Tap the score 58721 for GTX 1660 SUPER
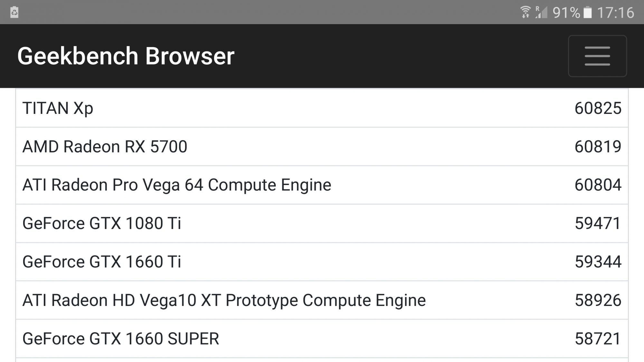Viewport: 644px width, 362px height. point(598,339)
